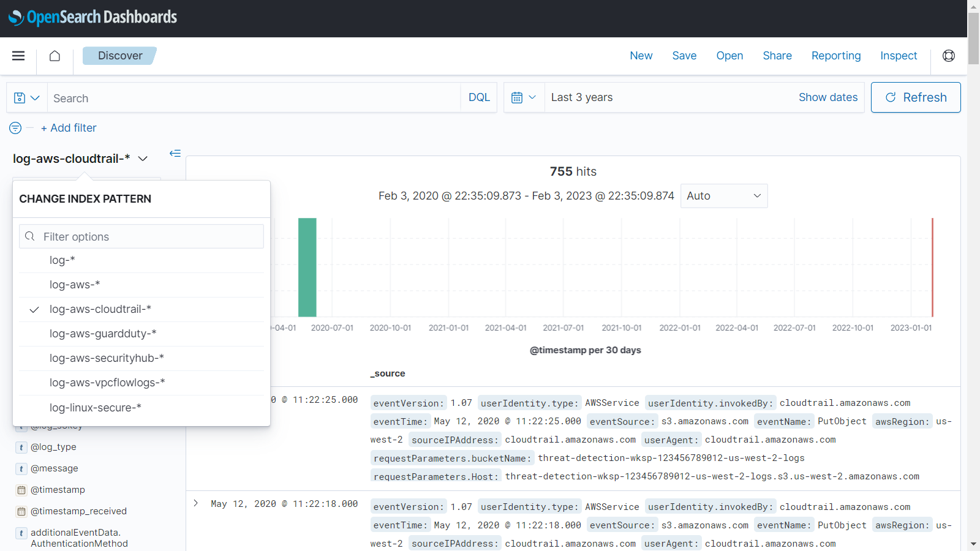
Task: Go to home via house icon
Action: click(55, 56)
